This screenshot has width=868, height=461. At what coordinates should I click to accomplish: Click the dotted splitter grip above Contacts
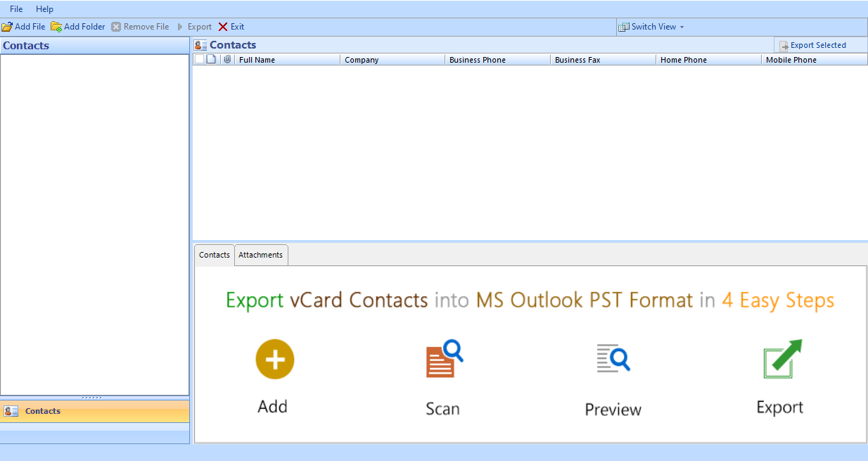pos(92,398)
